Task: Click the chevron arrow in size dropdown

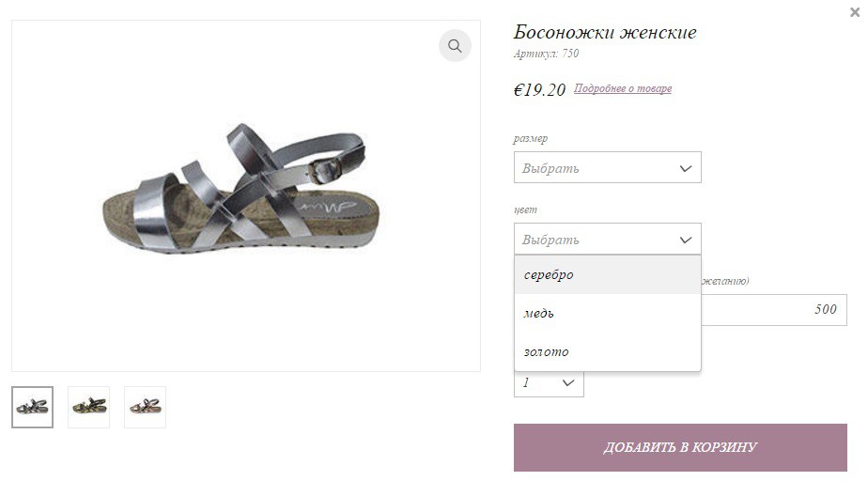Action: pyautogui.click(x=686, y=168)
